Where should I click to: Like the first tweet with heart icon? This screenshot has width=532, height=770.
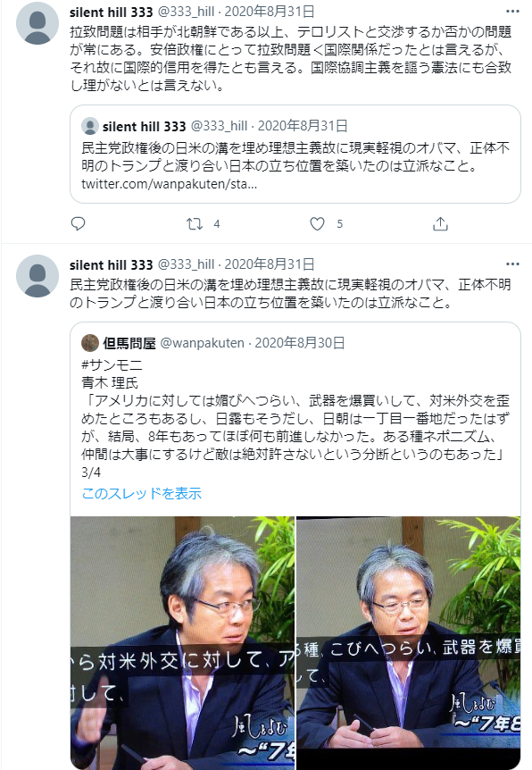coord(318,224)
